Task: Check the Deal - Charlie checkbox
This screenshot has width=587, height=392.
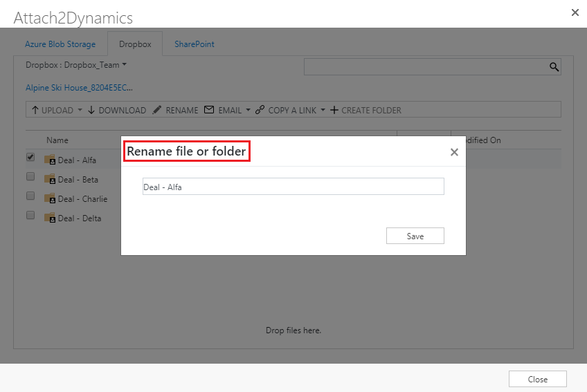Action: 30,196
